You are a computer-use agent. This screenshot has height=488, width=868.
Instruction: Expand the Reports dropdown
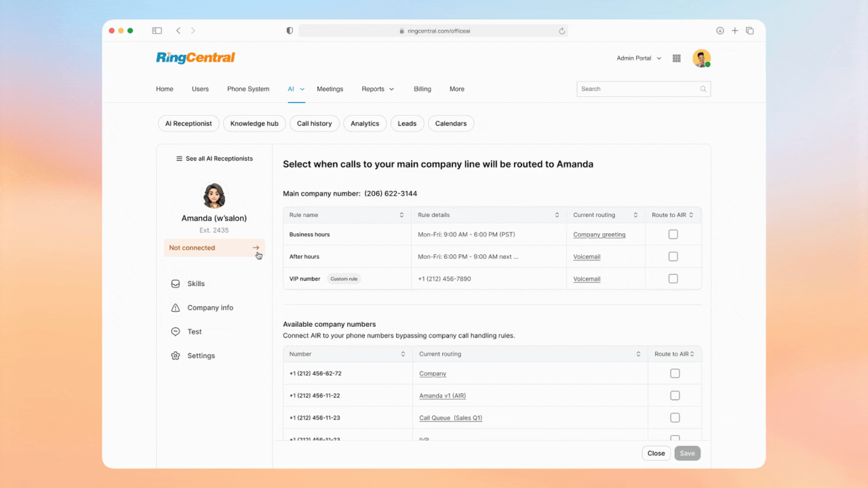377,89
